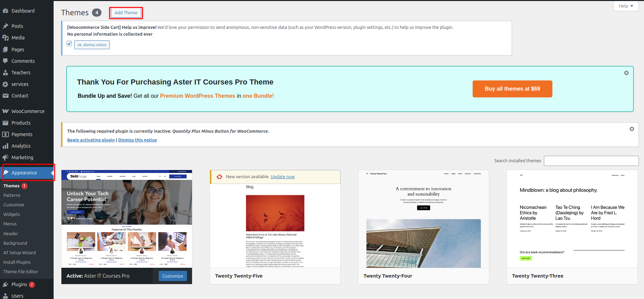The width and height of the screenshot is (644, 299).
Task: Open the Header submenu item
Action: (11, 234)
